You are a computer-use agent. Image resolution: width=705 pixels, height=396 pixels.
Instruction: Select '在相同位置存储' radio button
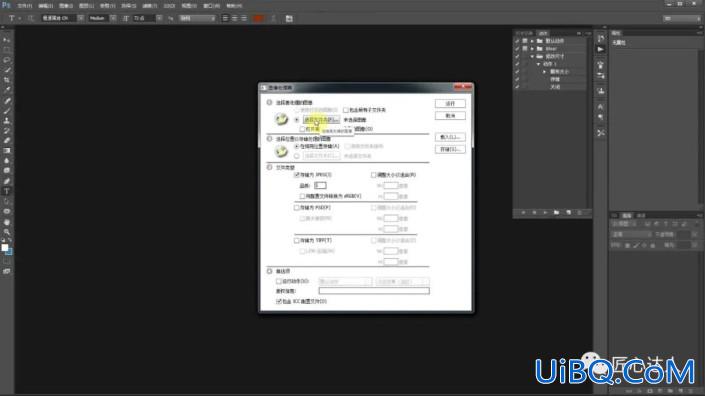[297, 147]
